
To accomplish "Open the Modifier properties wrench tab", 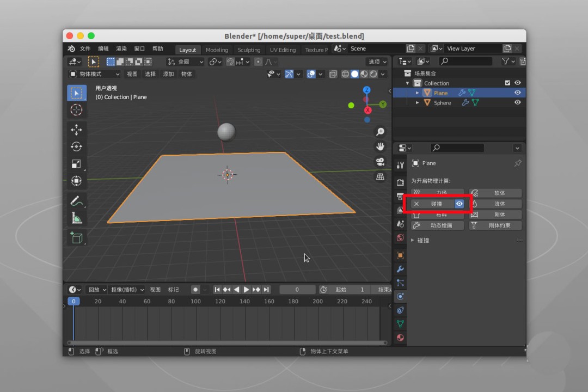I will click(x=400, y=269).
